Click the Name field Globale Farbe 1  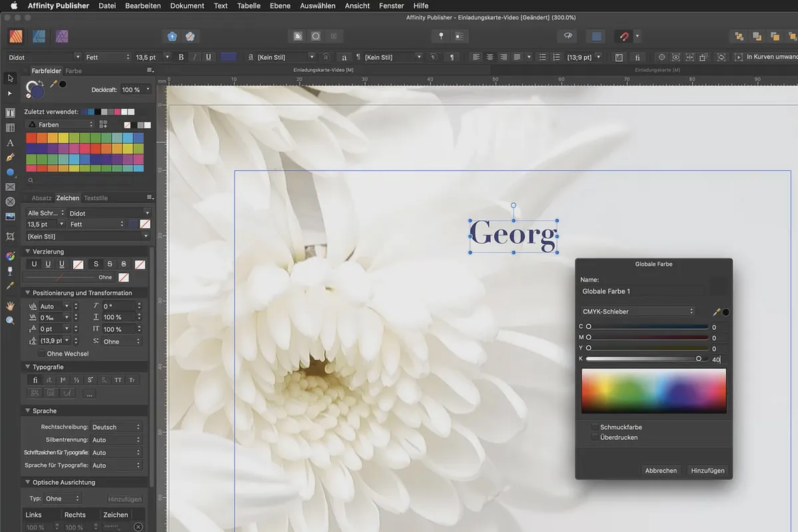click(x=642, y=291)
